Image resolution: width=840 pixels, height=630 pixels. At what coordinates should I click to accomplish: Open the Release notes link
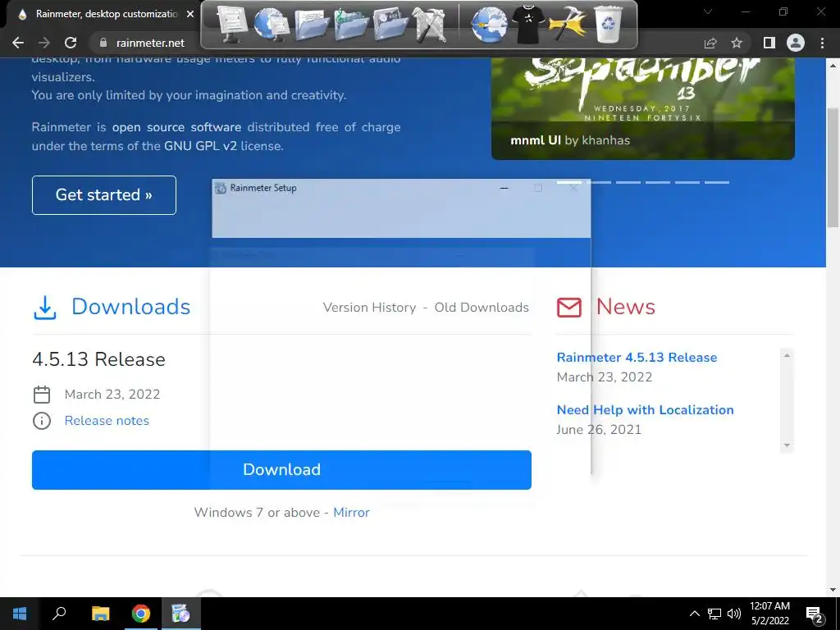tap(107, 421)
